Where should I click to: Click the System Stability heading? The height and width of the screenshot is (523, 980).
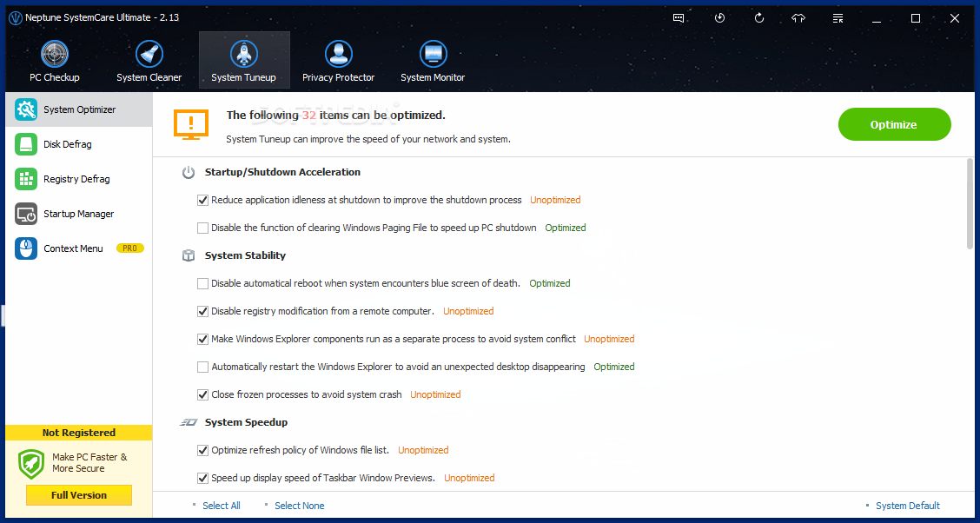pos(245,255)
